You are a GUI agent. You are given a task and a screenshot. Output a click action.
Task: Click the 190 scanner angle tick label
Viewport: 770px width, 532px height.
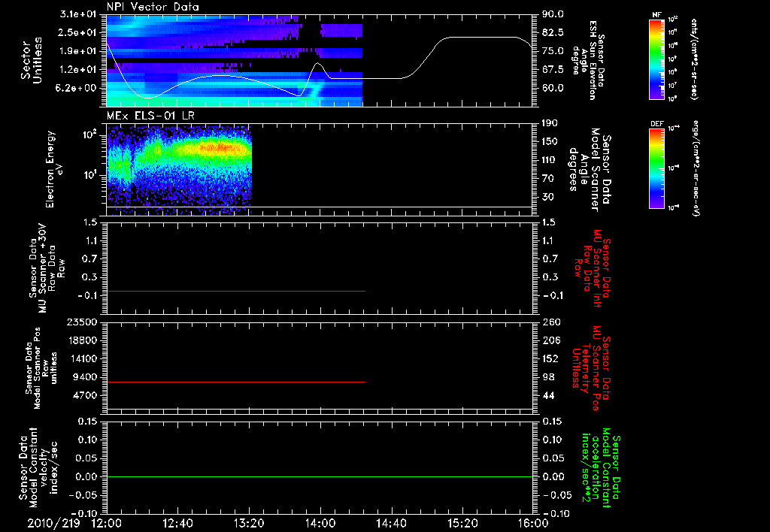click(550, 123)
